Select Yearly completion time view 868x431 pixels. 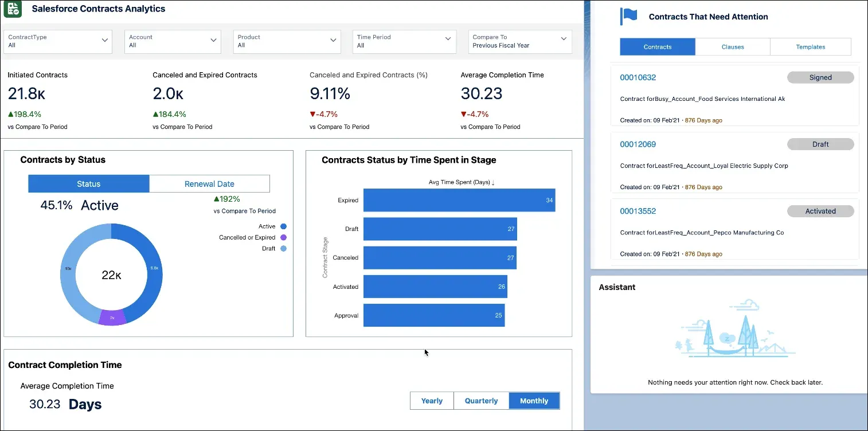click(x=432, y=401)
